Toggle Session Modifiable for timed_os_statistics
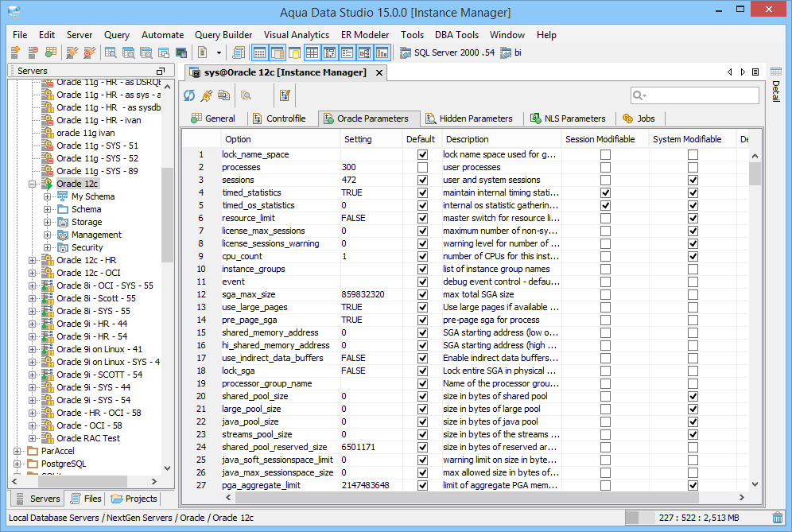 click(605, 206)
